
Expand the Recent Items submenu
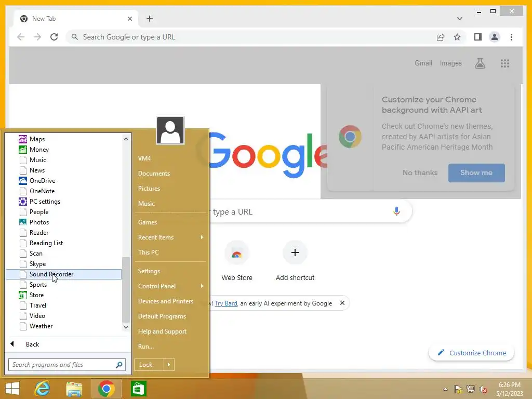(202, 237)
